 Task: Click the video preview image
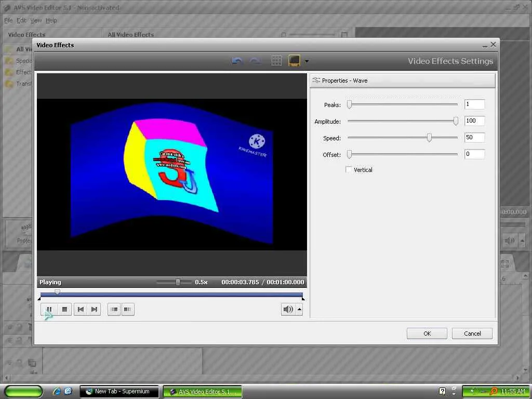point(171,175)
